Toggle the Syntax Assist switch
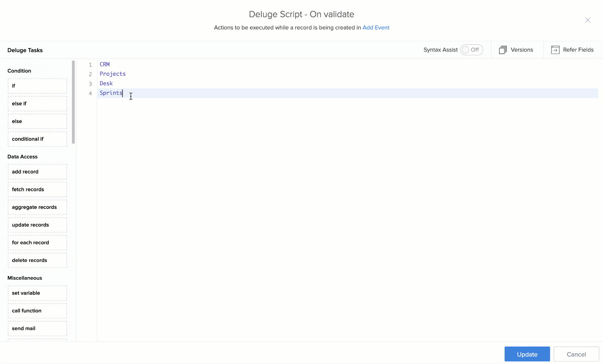The width and height of the screenshot is (603, 364). 471,50
